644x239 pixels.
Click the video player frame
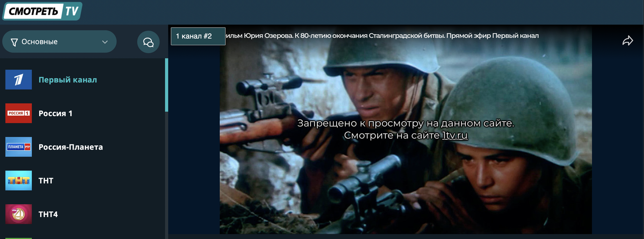[406, 130]
